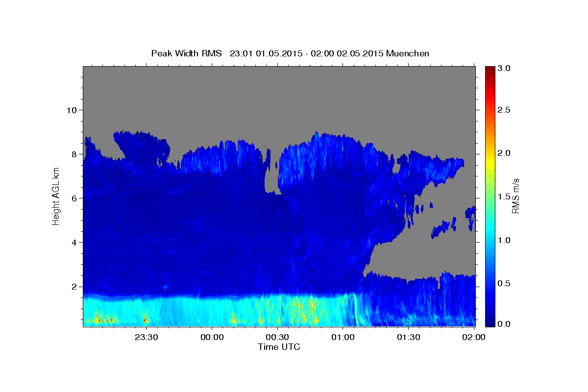Click the colorbar label '1.5'

(504, 196)
